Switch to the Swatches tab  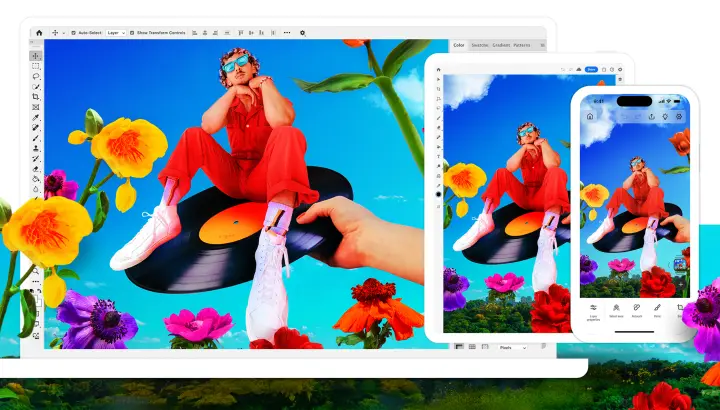[x=479, y=45]
